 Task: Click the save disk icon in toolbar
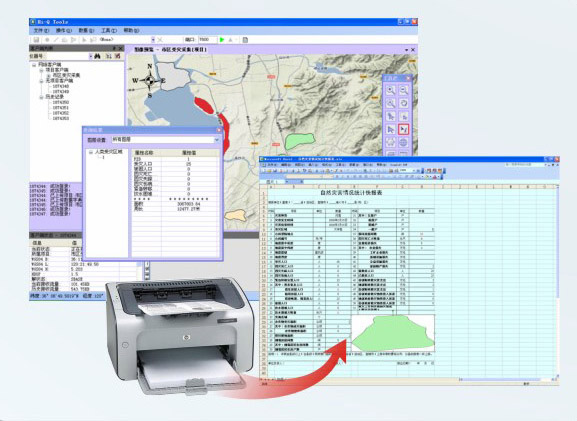coord(36,40)
